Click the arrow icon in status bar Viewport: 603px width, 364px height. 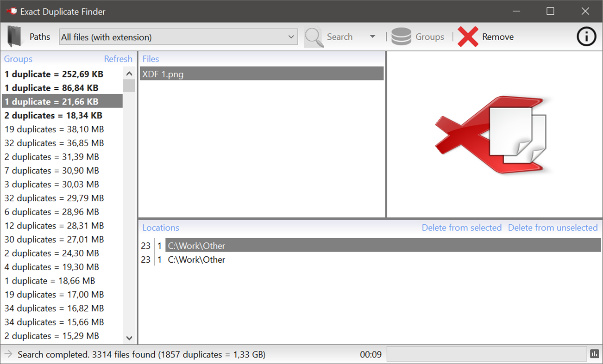[8, 354]
